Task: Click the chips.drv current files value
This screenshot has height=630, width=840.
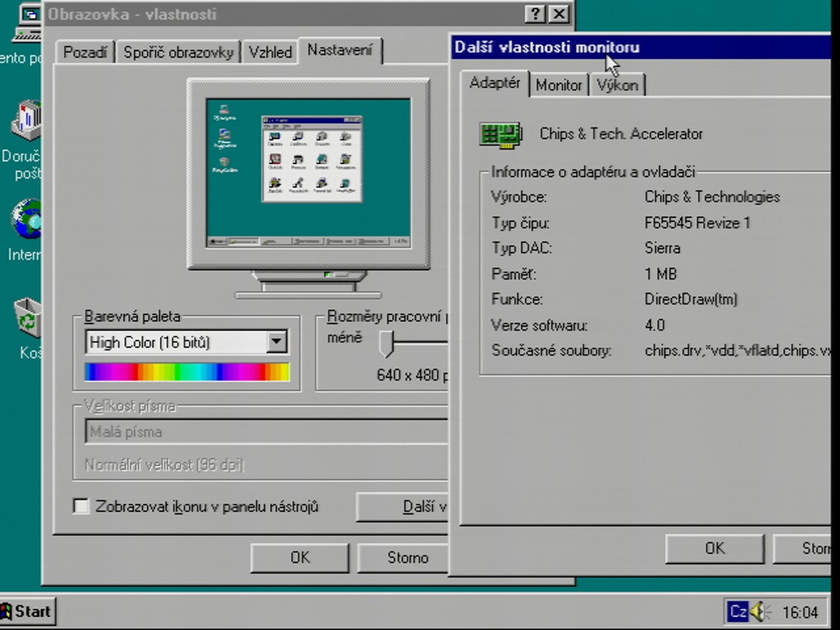Action: tap(737, 351)
